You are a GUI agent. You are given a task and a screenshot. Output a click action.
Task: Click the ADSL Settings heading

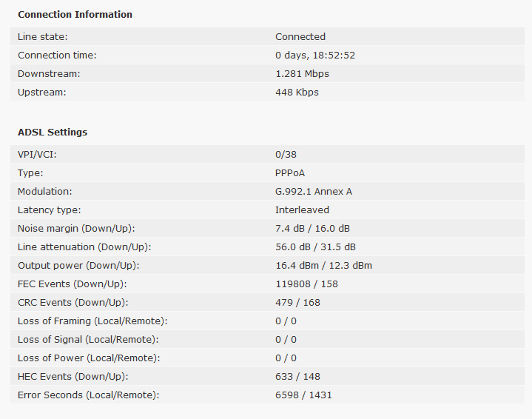click(53, 132)
